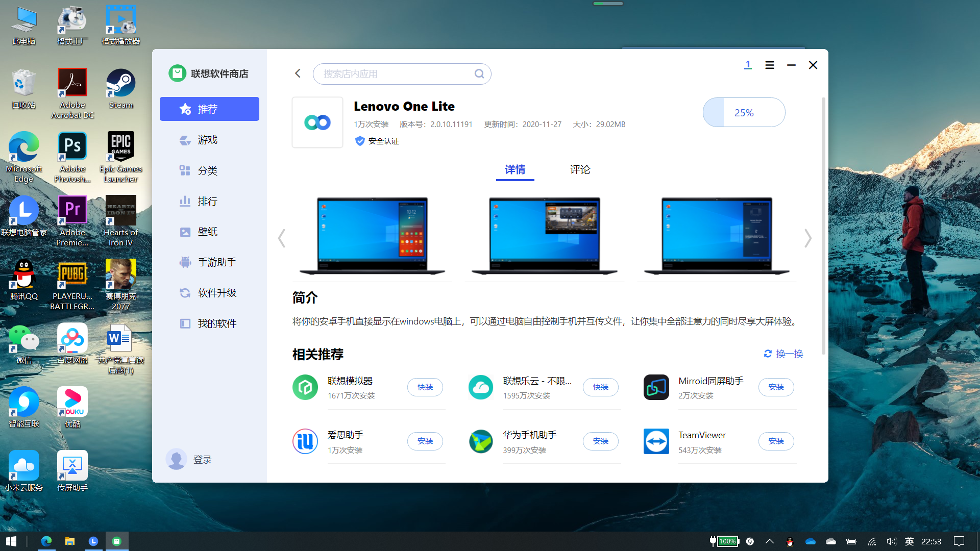
Task: Click the Lenovo One Lite app icon
Action: (x=317, y=122)
